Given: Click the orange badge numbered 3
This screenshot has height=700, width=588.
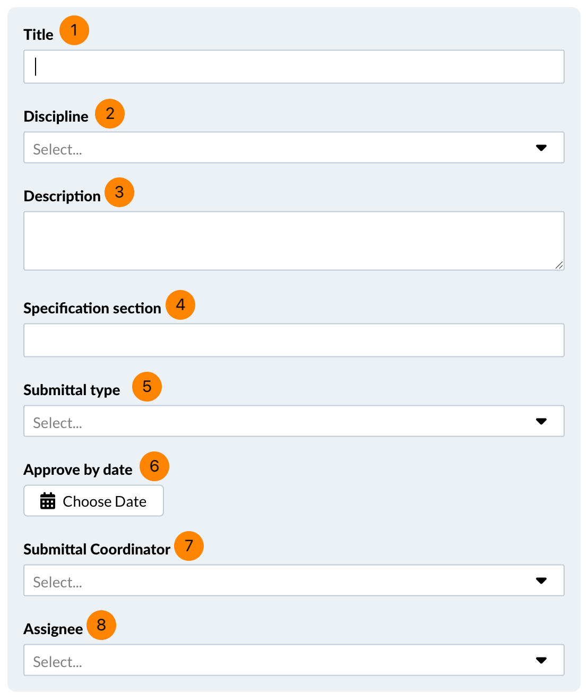Looking at the screenshot, I should tap(119, 192).
